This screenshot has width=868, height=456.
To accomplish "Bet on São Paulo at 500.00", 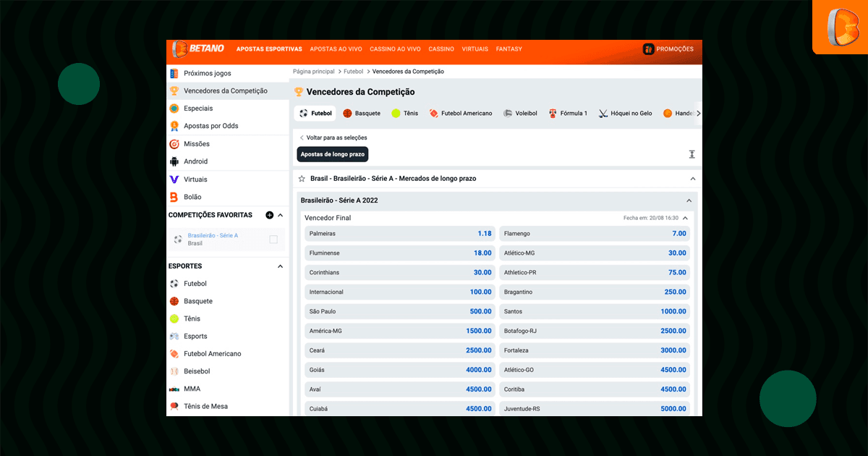I will 400,312.
